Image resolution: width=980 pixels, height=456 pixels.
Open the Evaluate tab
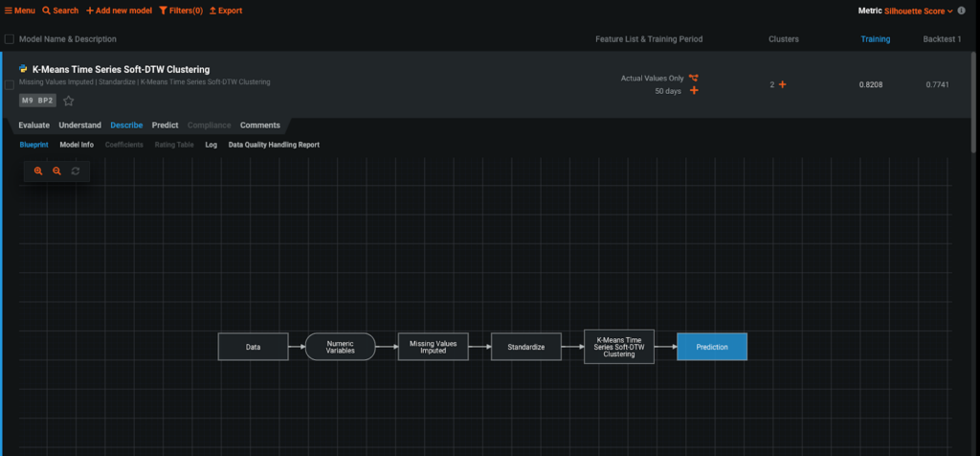(x=33, y=125)
